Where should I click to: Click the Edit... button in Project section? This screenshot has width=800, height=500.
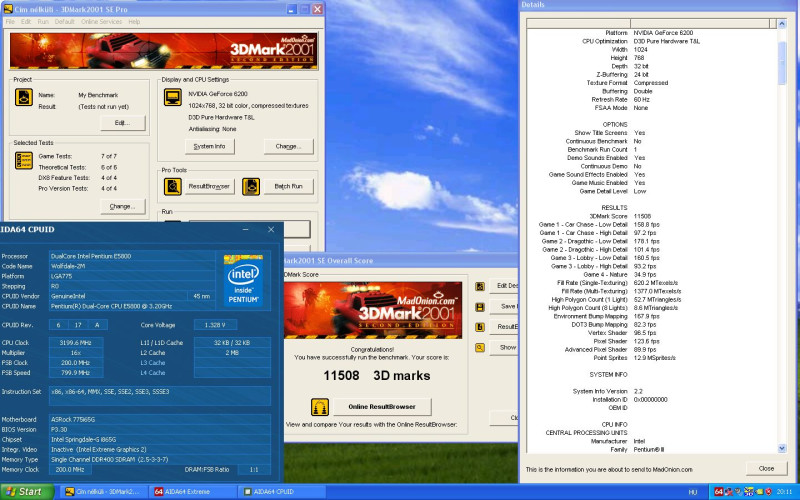click(x=122, y=122)
